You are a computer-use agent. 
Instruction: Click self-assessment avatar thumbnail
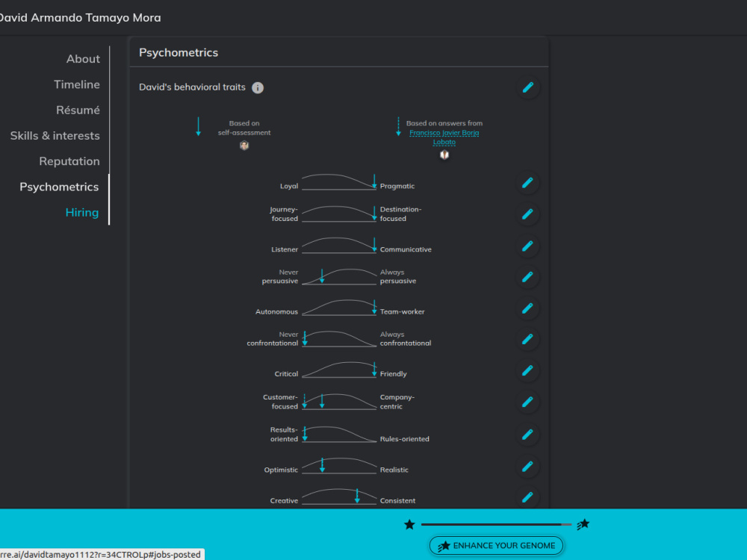[244, 146]
